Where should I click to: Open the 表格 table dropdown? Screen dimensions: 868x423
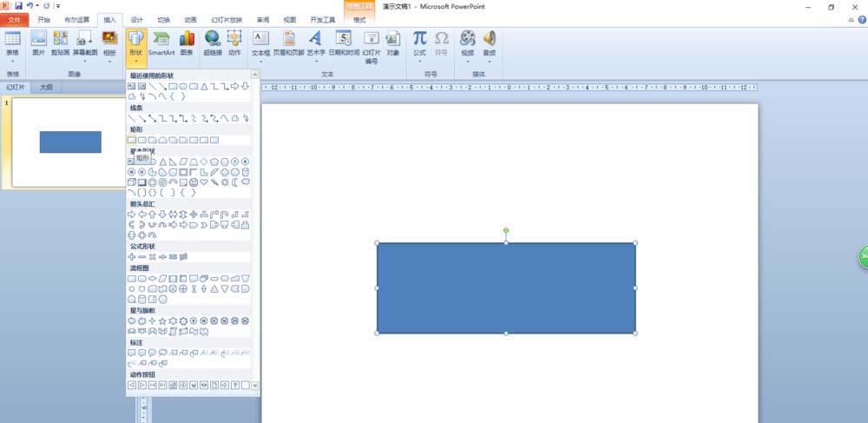click(12, 45)
